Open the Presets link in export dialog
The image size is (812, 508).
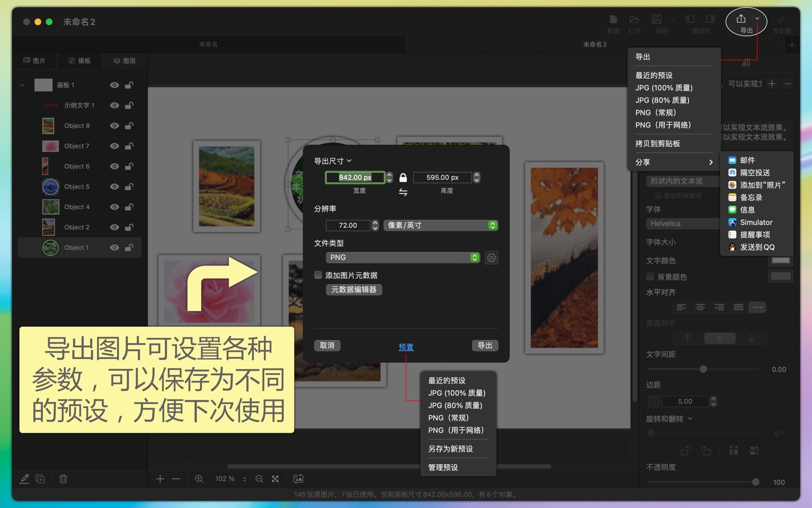(406, 347)
